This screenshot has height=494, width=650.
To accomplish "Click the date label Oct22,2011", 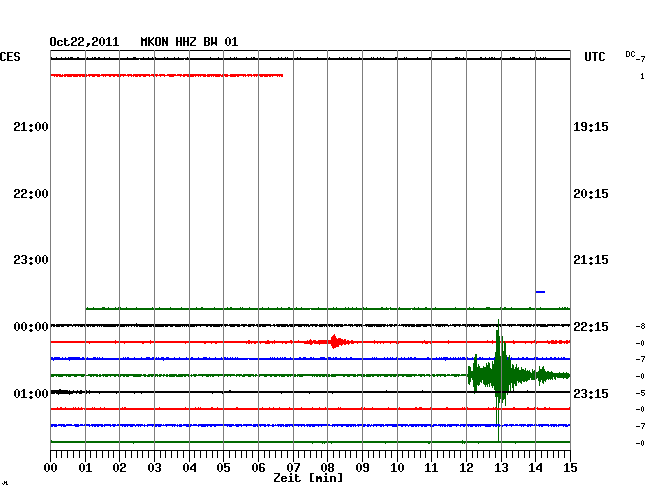I will coord(84,42).
